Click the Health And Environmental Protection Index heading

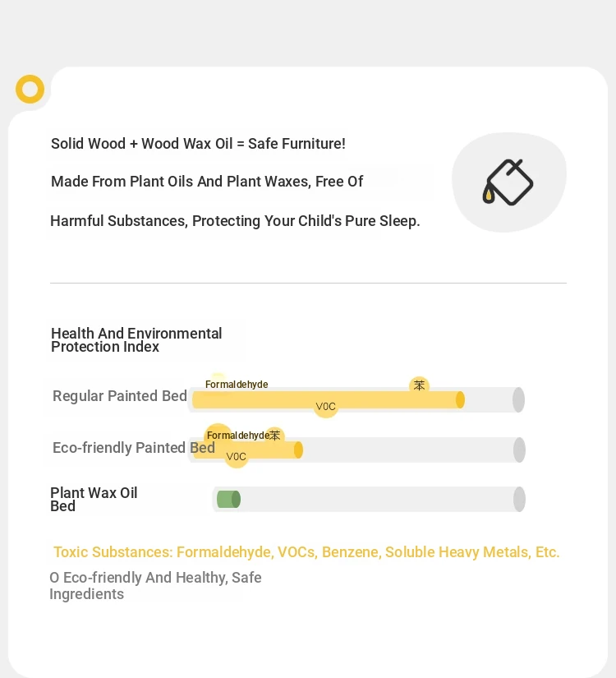pos(136,340)
